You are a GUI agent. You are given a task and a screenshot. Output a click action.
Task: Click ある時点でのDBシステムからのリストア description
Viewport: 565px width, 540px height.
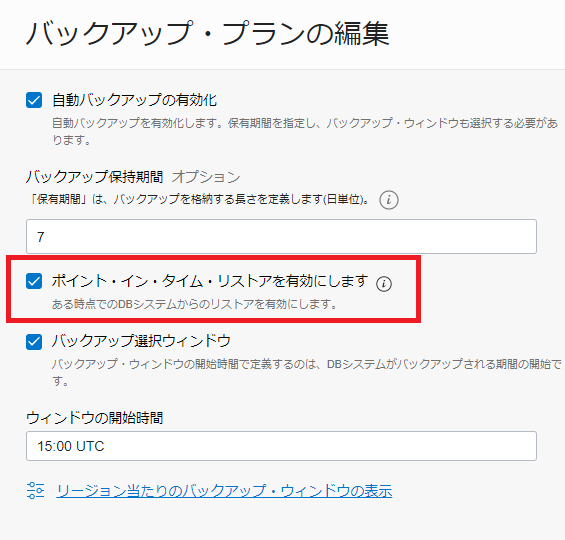[195, 304]
